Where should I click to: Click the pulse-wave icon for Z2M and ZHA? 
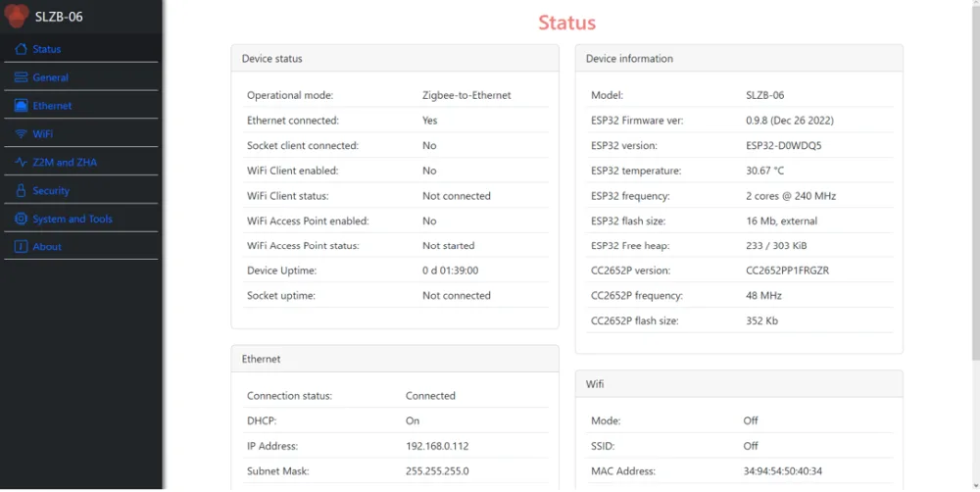tap(22, 163)
